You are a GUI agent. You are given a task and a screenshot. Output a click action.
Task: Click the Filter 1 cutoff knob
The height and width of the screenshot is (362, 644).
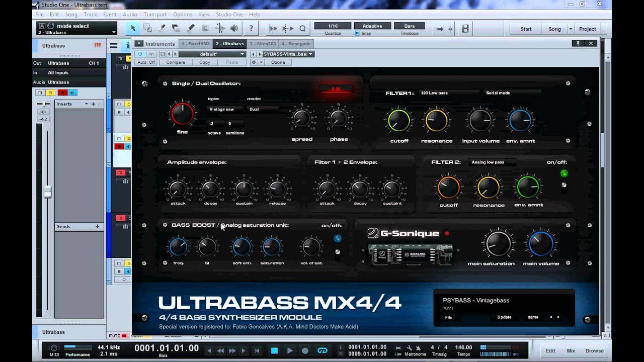[x=399, y=120]
